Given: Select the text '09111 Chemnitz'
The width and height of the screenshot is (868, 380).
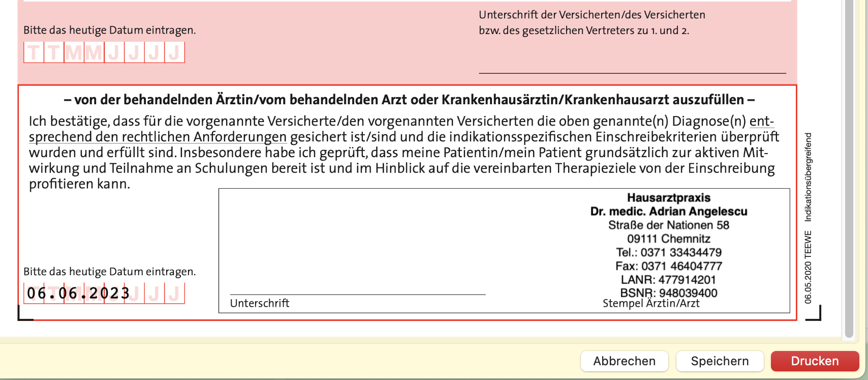Looking at the screenshot, I should tap(669, 239).
